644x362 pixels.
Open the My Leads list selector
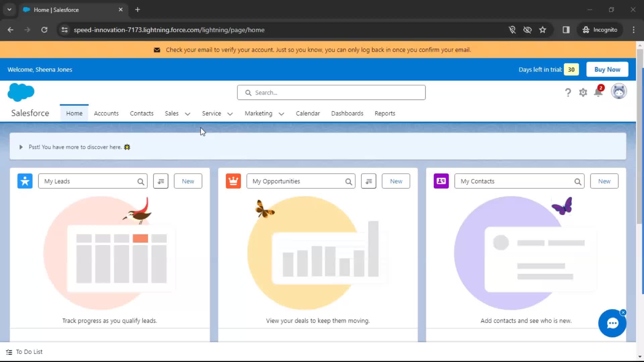[x=93, y=181]
